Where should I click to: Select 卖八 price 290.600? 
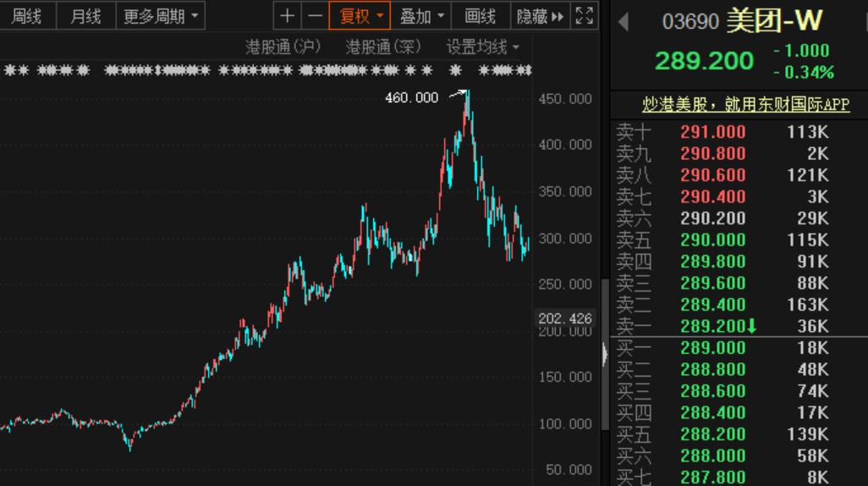713,175
